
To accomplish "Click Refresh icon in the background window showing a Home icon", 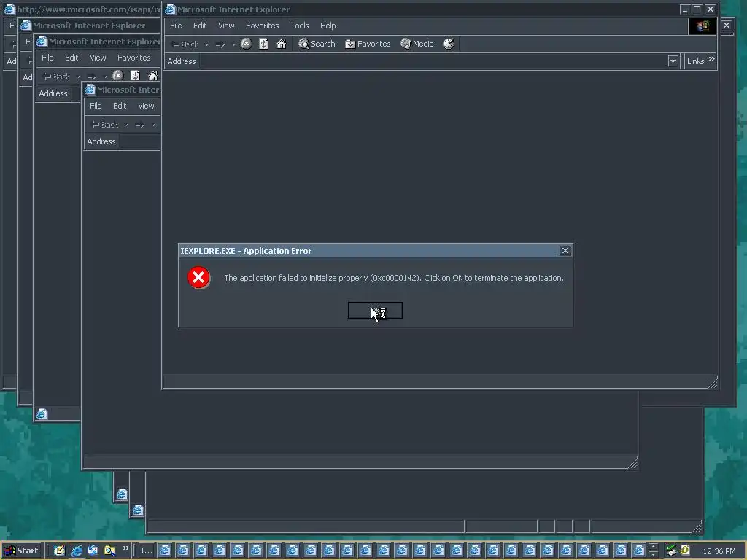I will coord(135,76).
